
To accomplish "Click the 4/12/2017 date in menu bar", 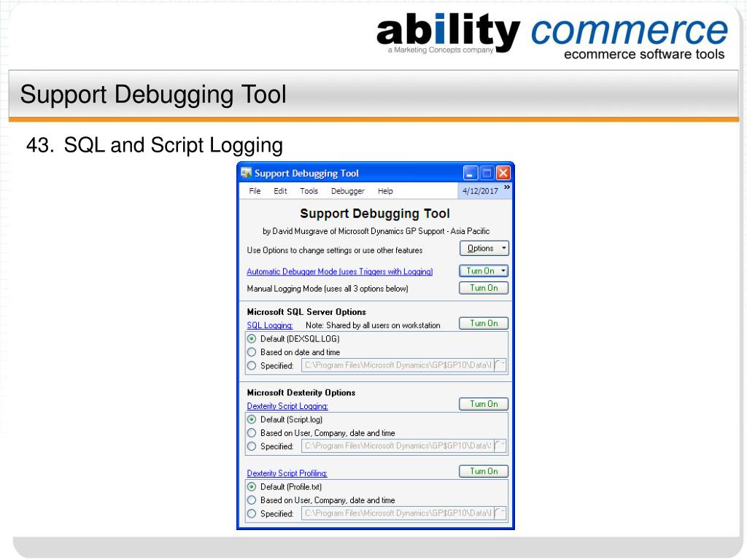I will [480, 191].
